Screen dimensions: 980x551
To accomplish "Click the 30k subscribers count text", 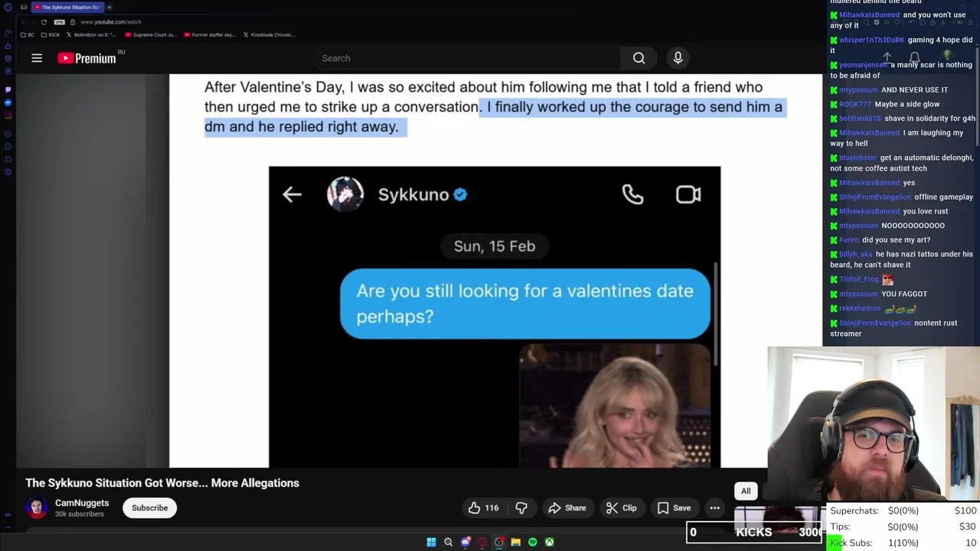I will pyautogui.click(x=80, y=514).
